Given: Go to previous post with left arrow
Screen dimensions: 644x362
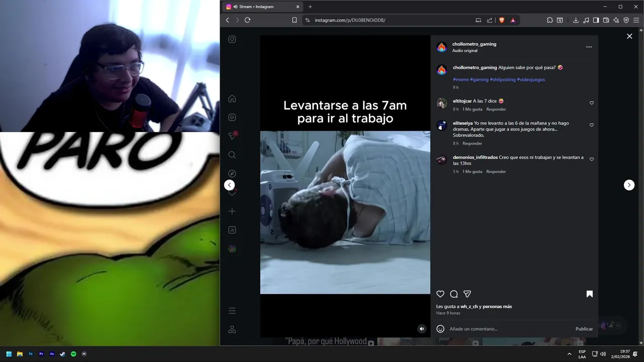Looking at the screenshot, I should 229,185.
